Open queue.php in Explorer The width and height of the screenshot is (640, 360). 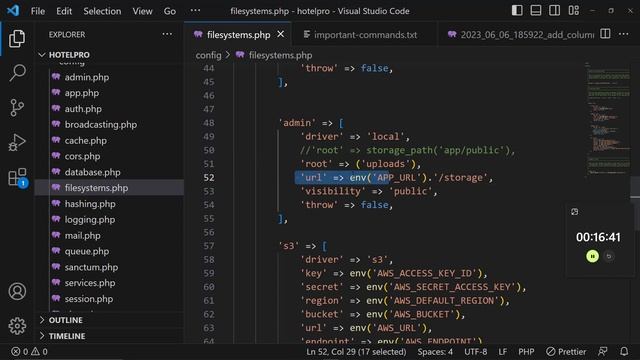(87, 251)
